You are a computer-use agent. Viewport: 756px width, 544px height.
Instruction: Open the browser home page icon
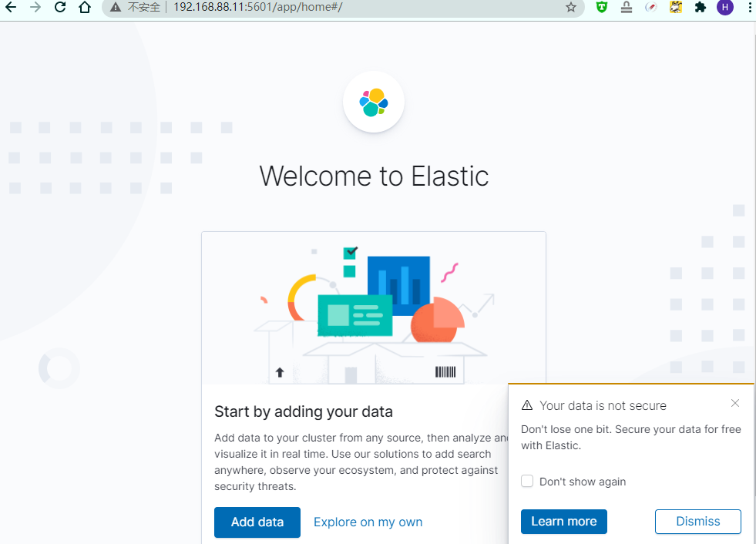(85, 7)
